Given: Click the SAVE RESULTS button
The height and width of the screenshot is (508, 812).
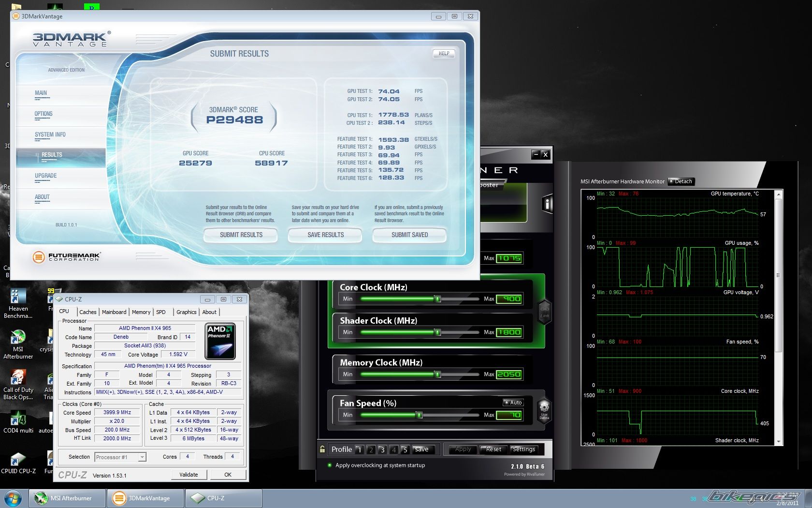Looking at the screenshot, I should tap(325, 235).
